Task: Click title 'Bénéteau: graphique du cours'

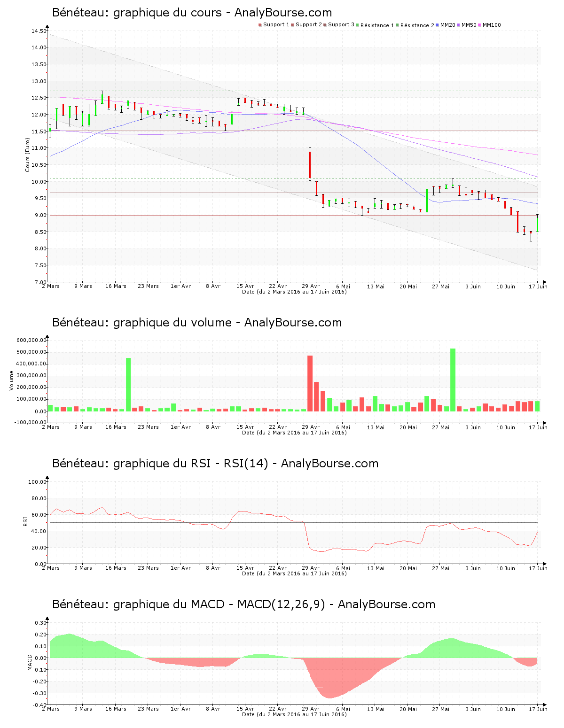Action: point(137,13)
